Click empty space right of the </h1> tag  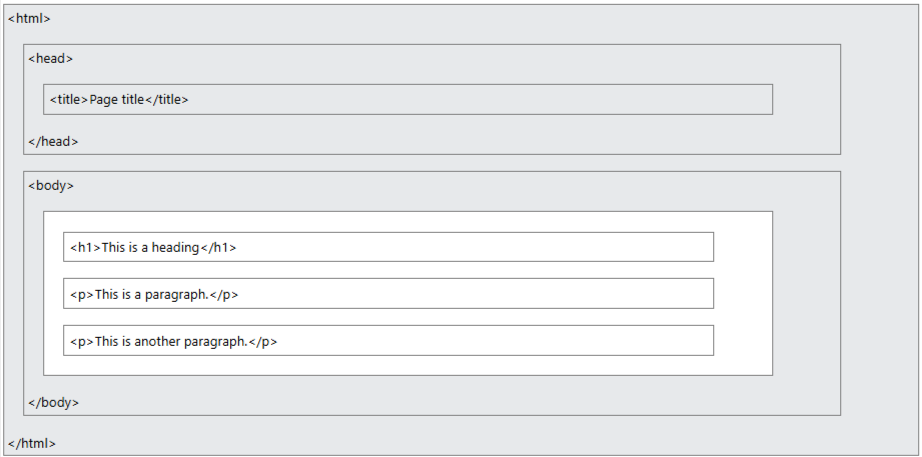click(x=475, y=248)
